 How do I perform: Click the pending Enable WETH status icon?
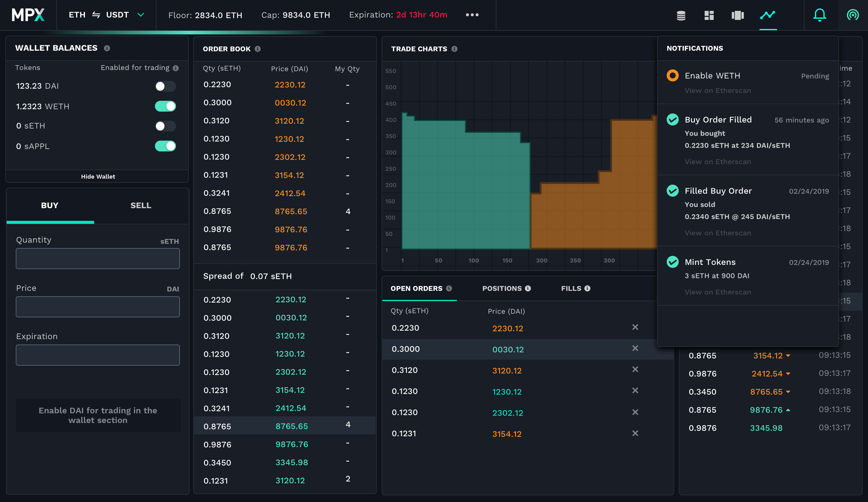click(x=672, y=75)
